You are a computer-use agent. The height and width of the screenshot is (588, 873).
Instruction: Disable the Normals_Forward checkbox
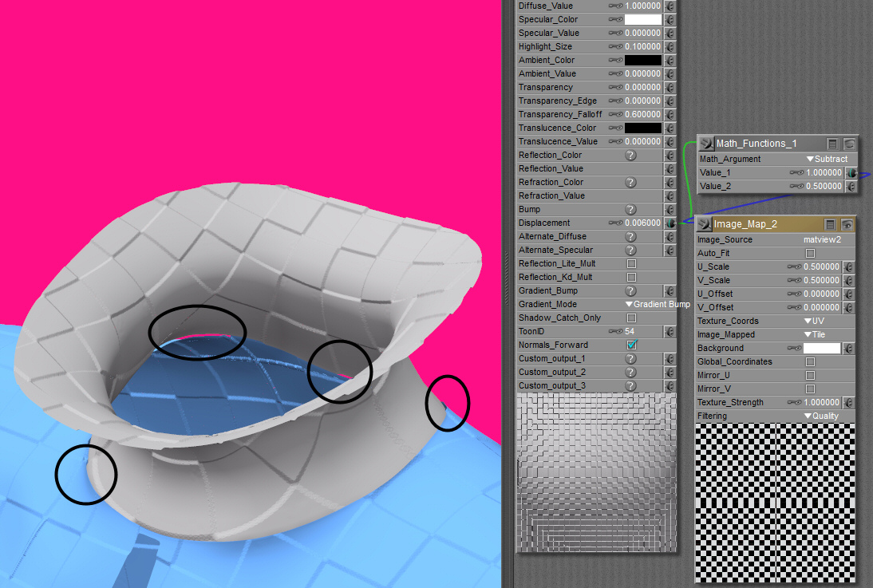pyautogui.click(x=632, y=345)
